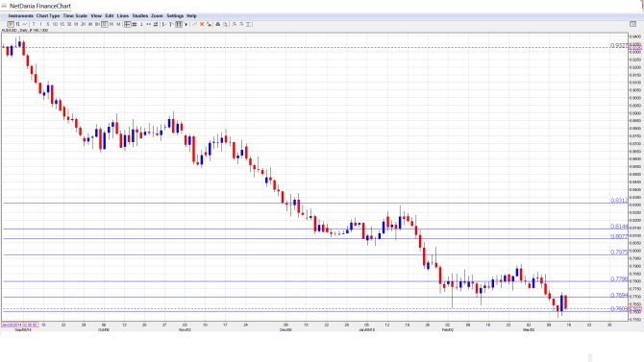This screenshot has height=362, width=644.
Task: Open the Help menu
Action: click(191, 15)
